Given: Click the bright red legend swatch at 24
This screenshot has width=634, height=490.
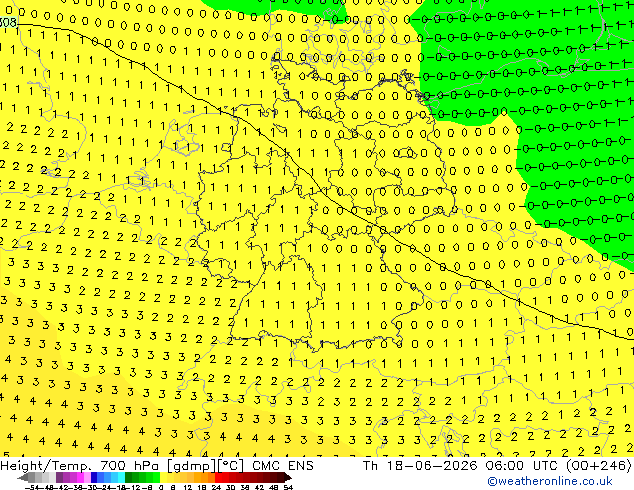Looking at the screenshot, I should tap(218, 477).
